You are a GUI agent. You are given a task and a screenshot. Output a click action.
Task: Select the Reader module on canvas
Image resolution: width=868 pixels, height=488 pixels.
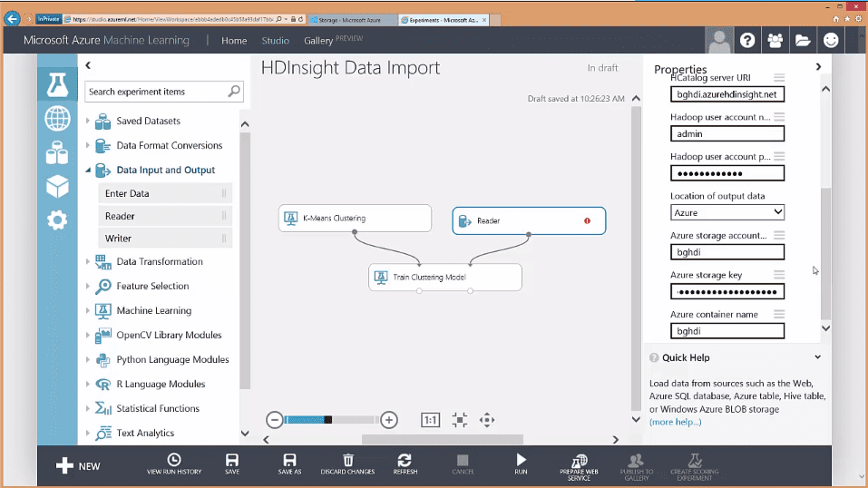point(529,220)
